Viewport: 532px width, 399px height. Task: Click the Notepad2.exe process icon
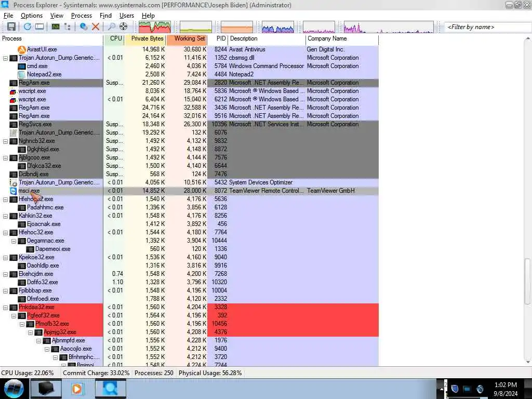22,74
